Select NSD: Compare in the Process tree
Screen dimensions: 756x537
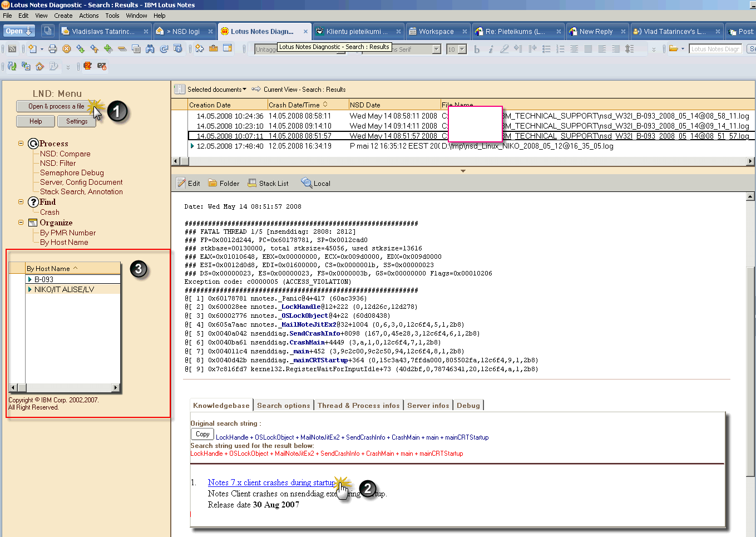tap(65, 154)
